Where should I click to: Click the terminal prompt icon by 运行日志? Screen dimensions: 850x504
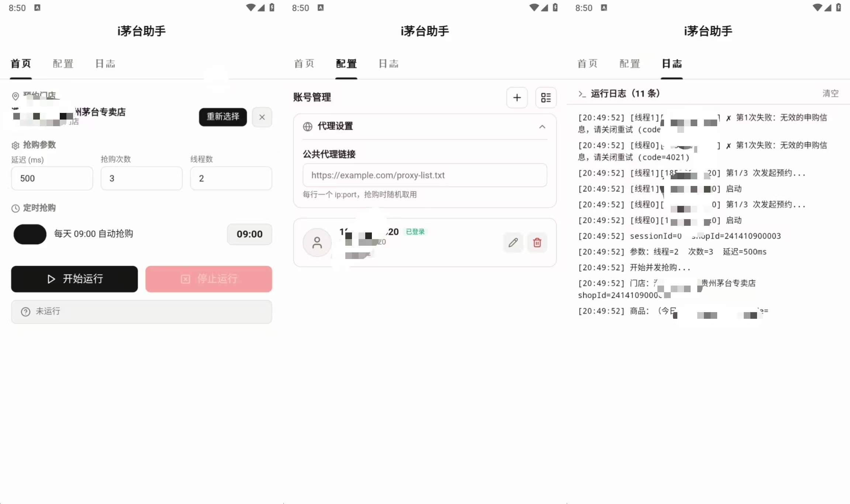(x=582, y=94)
